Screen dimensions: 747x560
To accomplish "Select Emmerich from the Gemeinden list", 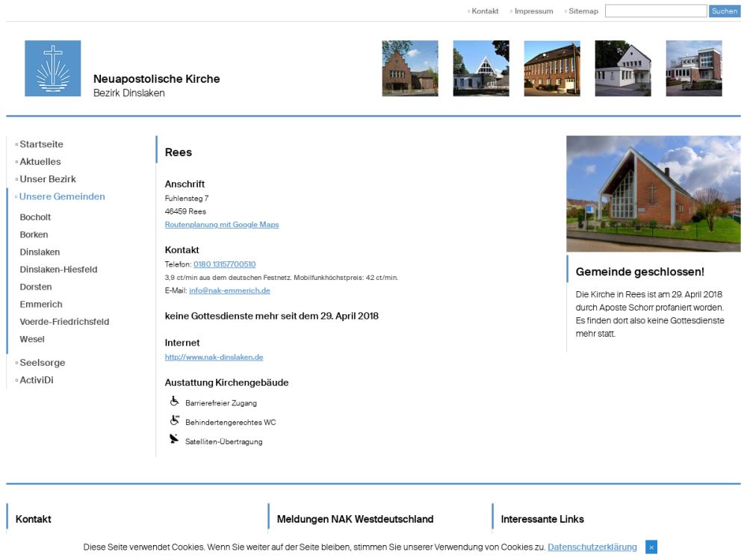I will (x=41, y=305).
